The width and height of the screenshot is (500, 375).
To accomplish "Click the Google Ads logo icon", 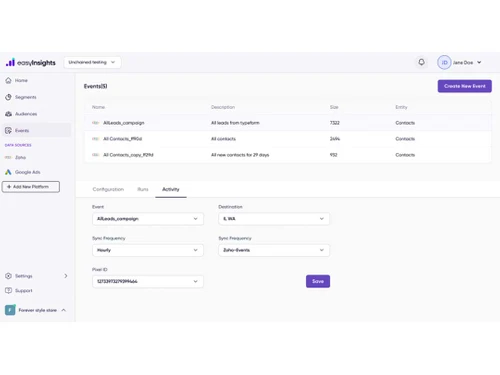I will point(8,172).
